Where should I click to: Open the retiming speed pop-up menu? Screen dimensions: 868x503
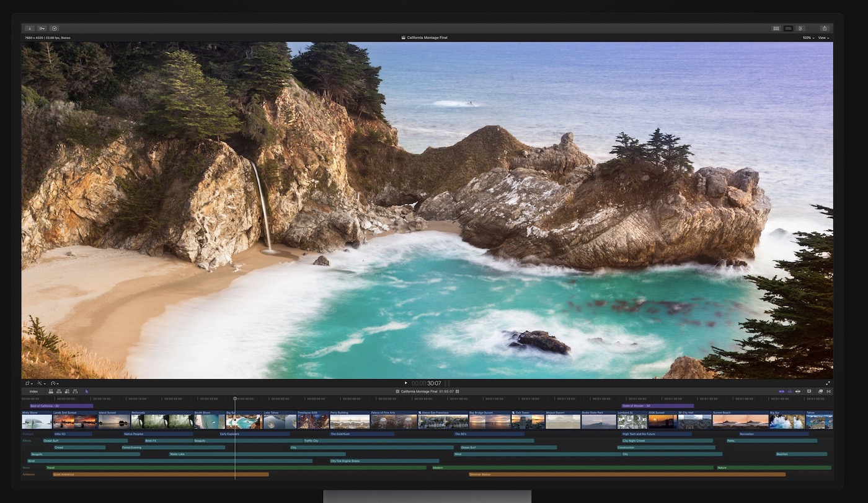pos(55,383)
